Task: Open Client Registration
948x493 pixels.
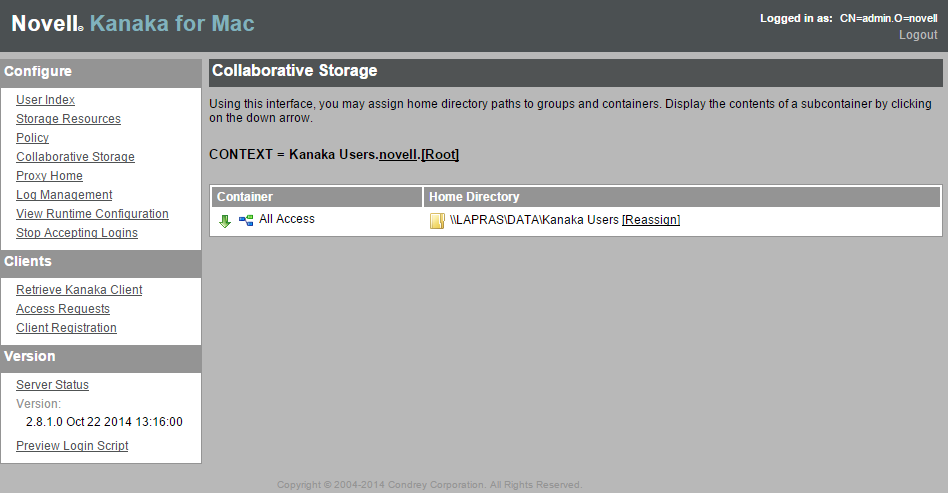Action: (x=66, y=328)
